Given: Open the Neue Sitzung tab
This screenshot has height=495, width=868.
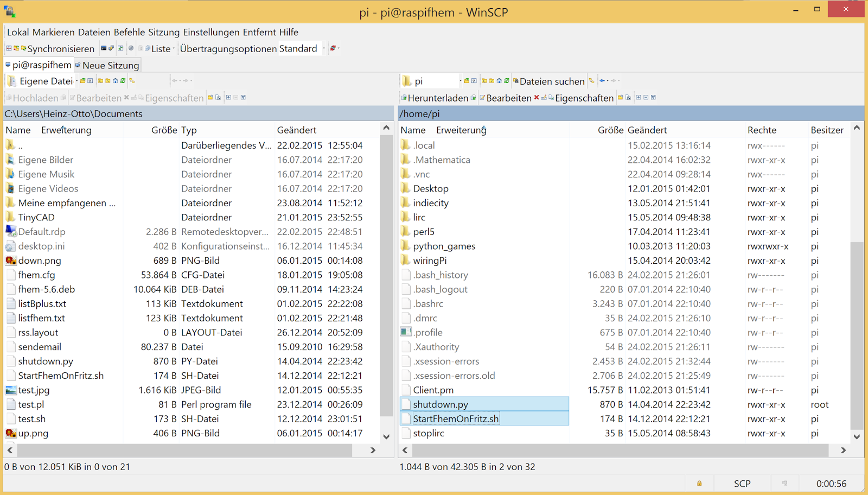Looking at the screenshot, I should click(x=107, y=65).
